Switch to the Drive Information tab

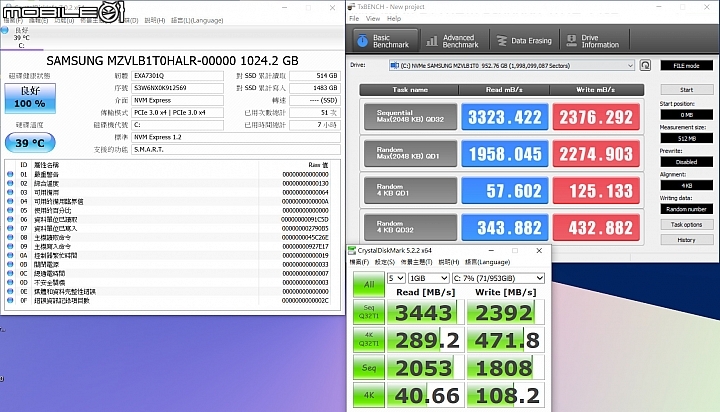[x=594, y=41]
